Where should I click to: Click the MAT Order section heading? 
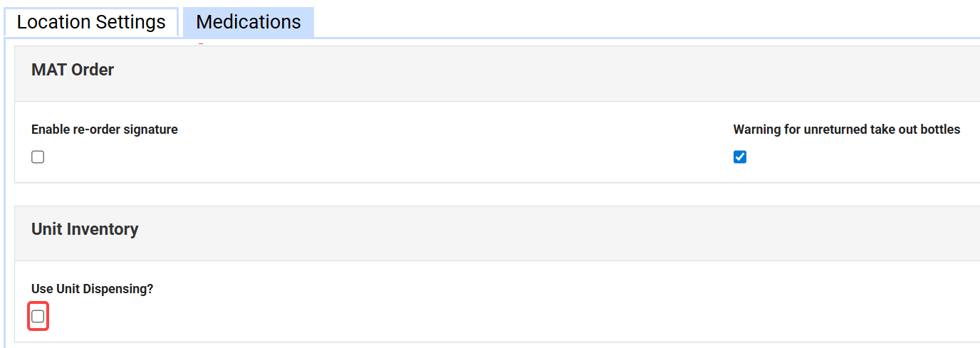click(73, 70)
